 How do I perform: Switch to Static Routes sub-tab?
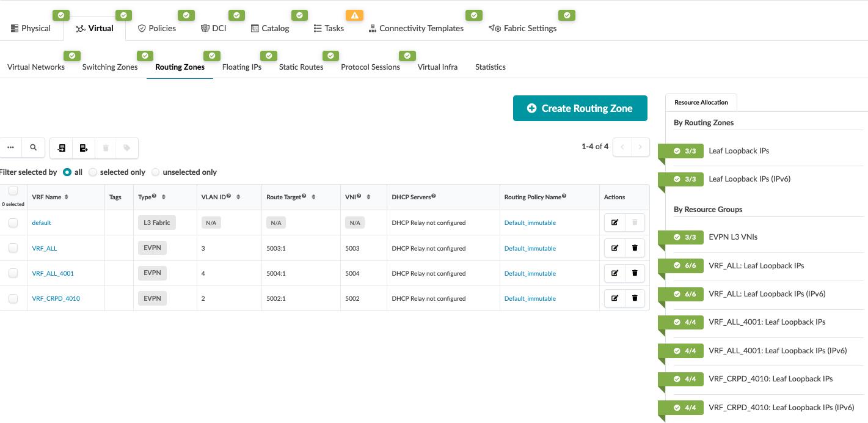pyautogui.click(x=301, y=67)
